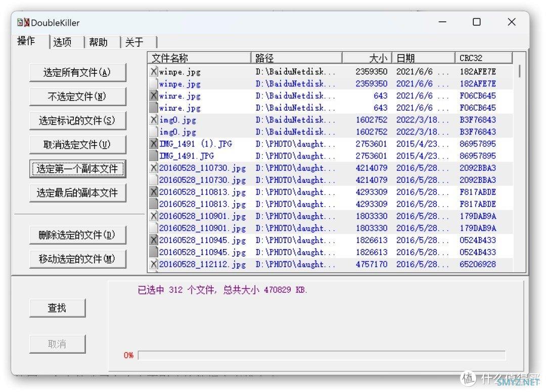Click the 选定标记的文件(S) button
The image size is (546, 392).
coord(77,120)
